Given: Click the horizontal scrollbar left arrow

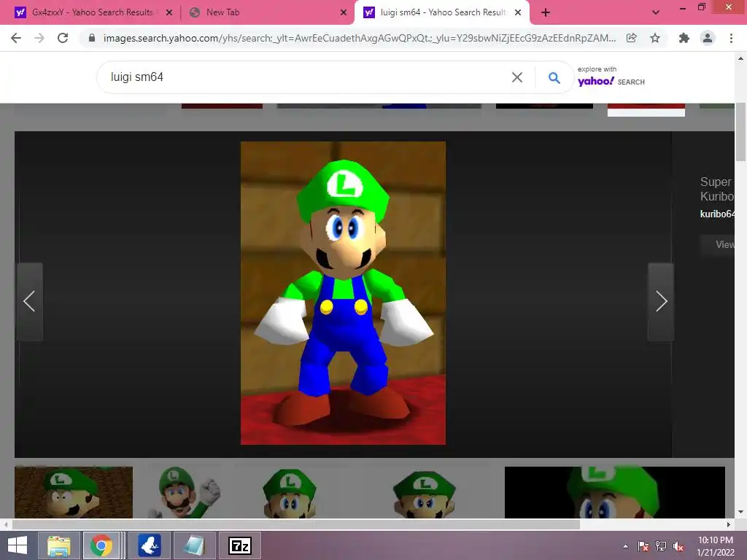Looking at the screenshot, I should coord(5,524).
